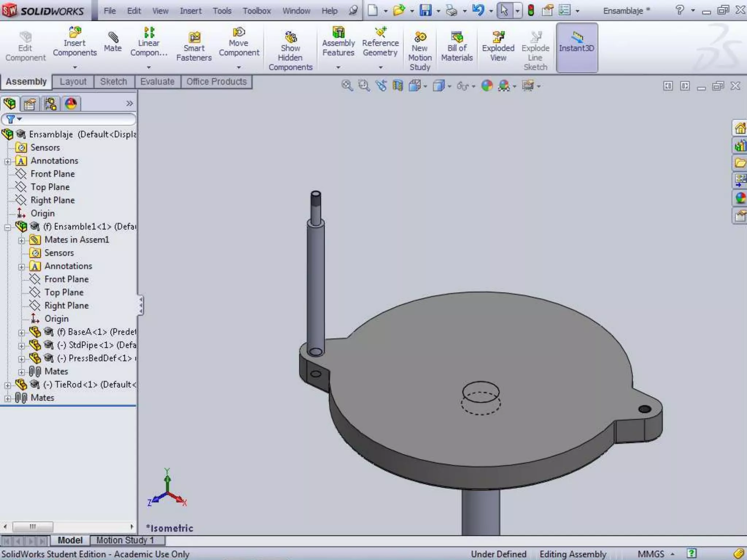Open the Toolbox menu

point(256,11)
